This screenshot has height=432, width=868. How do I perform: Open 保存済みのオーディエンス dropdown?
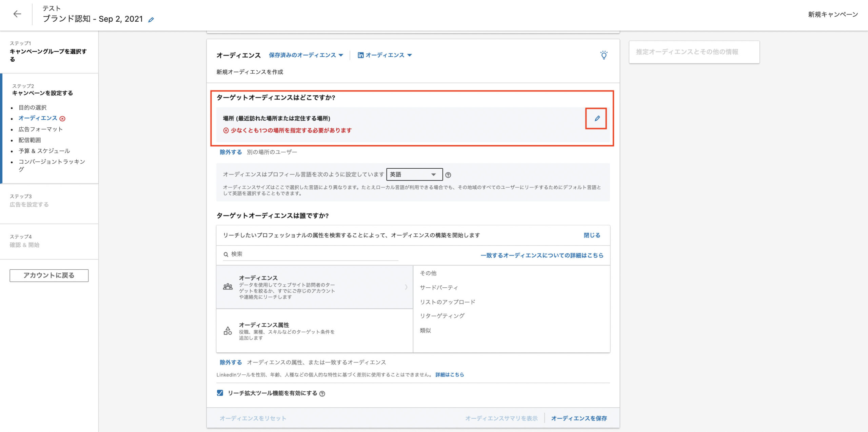tap(306, 55)
